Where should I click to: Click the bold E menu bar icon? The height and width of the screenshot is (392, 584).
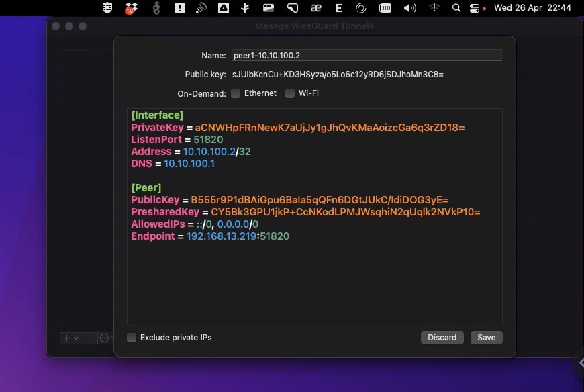coord(338,8)
